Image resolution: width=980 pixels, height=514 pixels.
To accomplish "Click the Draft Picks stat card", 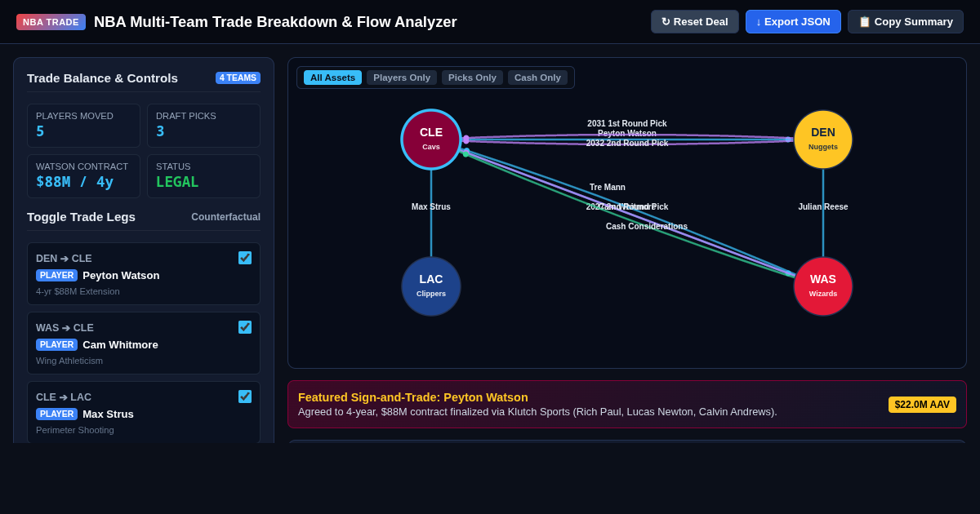I will click(203, 126).
